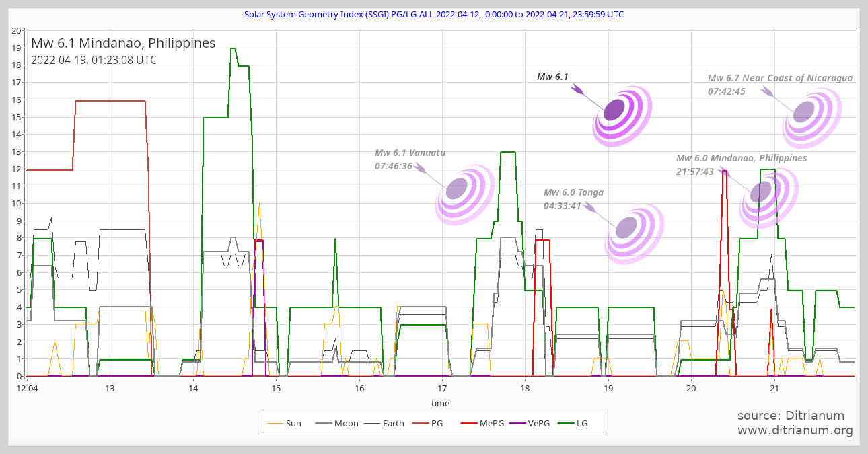Click the bold Mw 6.1 Mindanao target marker

click(622, 116)
